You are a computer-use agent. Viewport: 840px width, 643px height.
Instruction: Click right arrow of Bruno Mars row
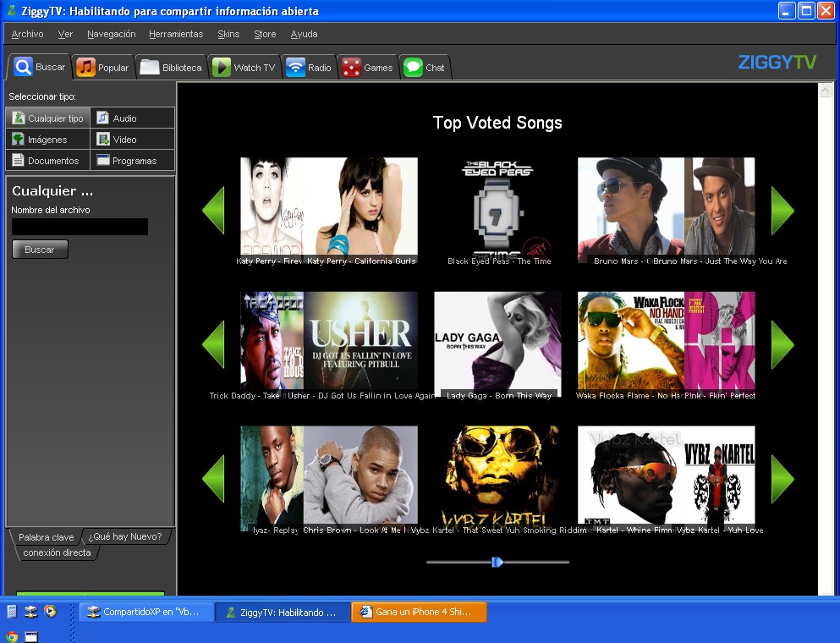(782, 210)
